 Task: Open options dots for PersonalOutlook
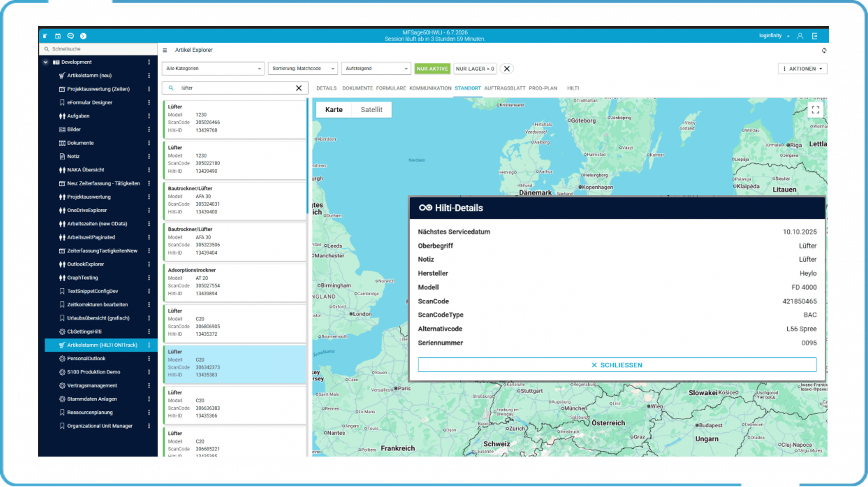click(149, 358)
